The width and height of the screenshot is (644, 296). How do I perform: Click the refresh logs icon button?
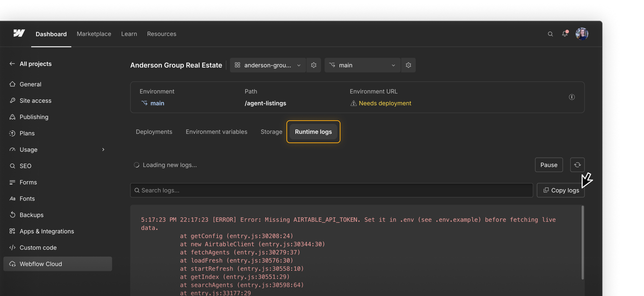pyautogui.click(x=577, y=165)
